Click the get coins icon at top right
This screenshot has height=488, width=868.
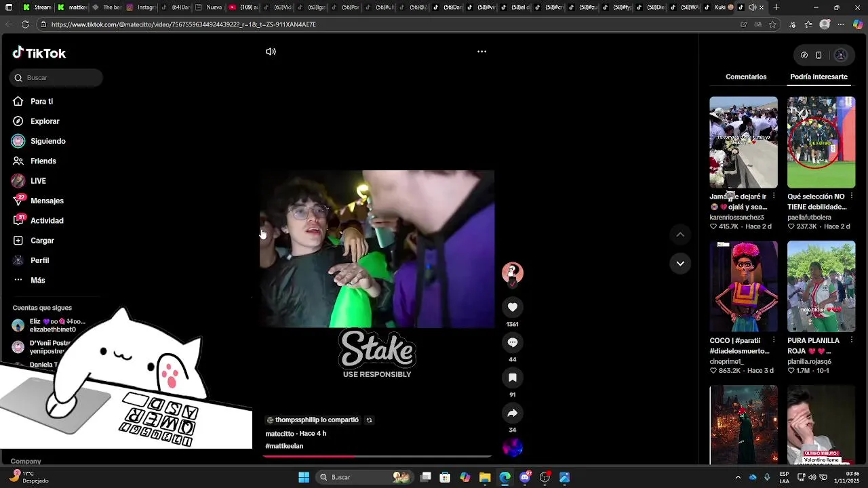pos(804,55)
